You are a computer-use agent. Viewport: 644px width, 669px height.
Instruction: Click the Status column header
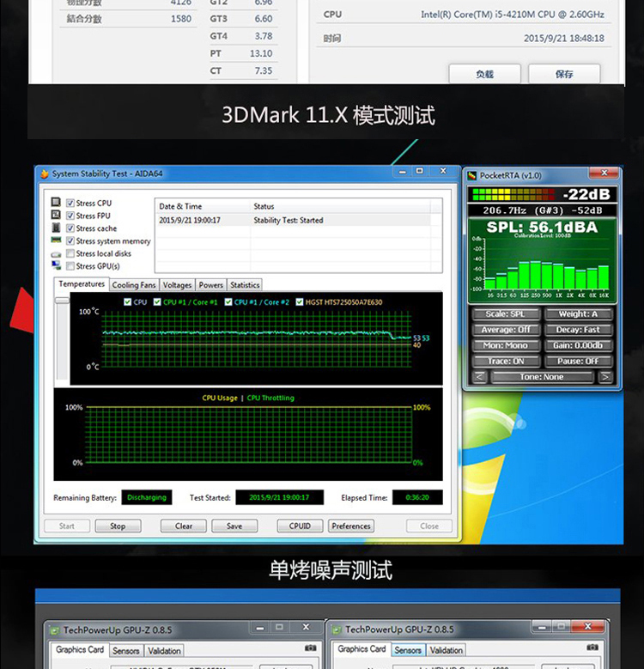[341, 206]
